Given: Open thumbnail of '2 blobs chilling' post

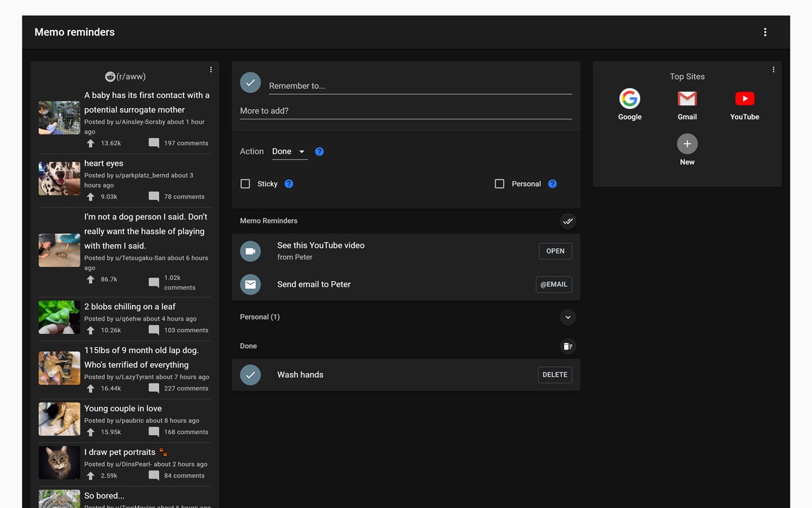Looking at the screenshot, I should coord(60,317).
